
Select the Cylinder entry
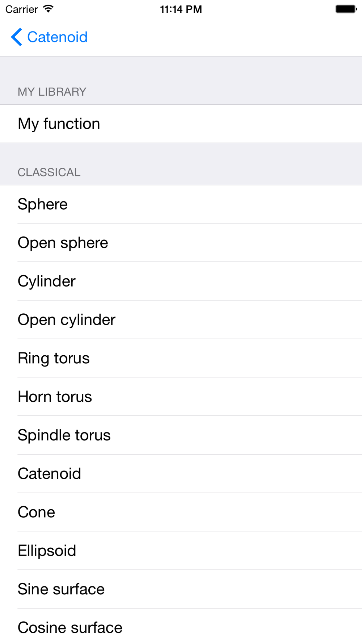pyautogui.click(x=181, y=281)
